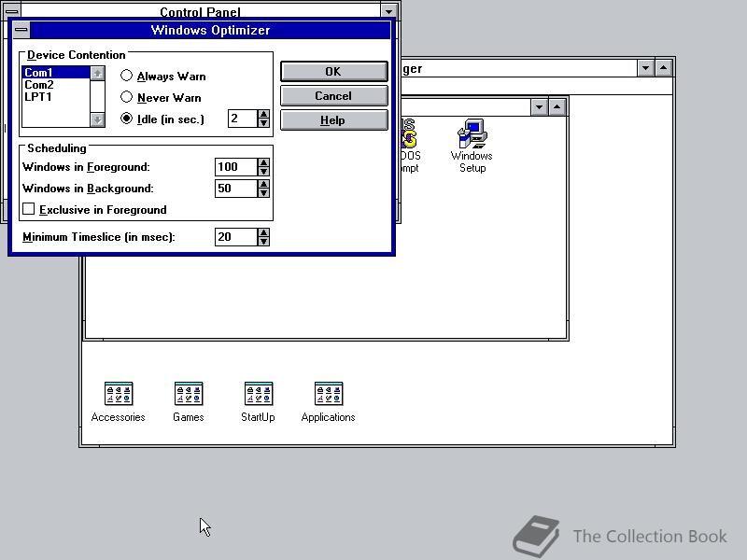
Task: Click the device list scroll up arrow
Action: (x=98, y=74)
